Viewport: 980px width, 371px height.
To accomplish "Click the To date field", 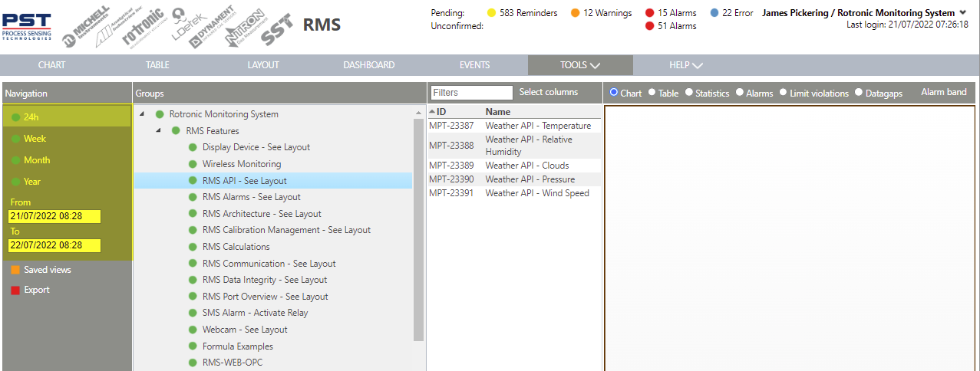I will point(55,245).
